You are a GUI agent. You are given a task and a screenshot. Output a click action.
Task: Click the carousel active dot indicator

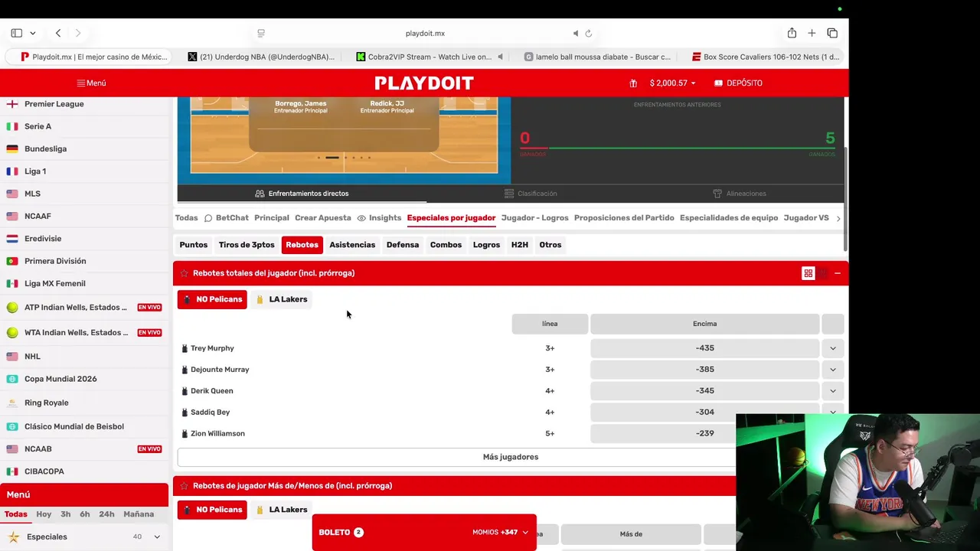(x=332, y=158)
